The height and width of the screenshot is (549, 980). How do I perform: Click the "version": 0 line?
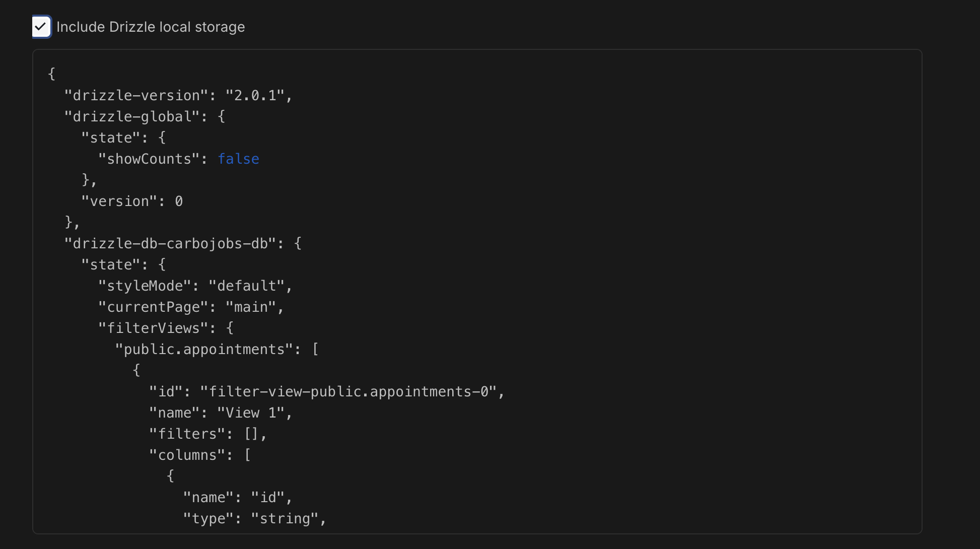pos(132,201)
